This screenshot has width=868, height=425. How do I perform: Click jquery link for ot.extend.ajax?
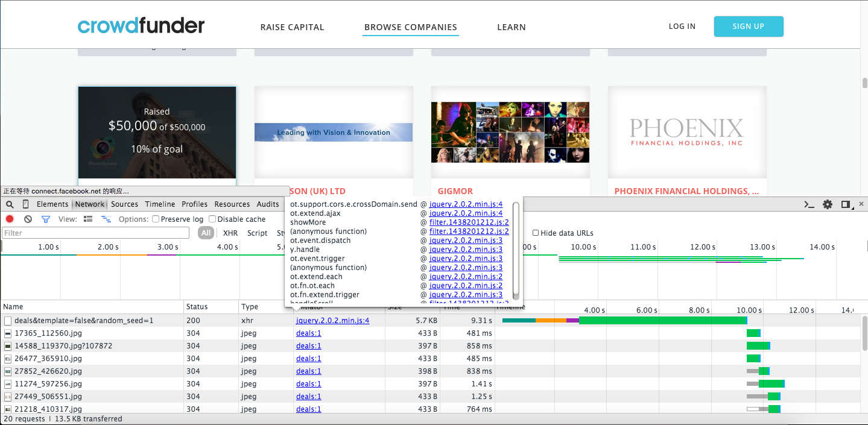[466, 213]
